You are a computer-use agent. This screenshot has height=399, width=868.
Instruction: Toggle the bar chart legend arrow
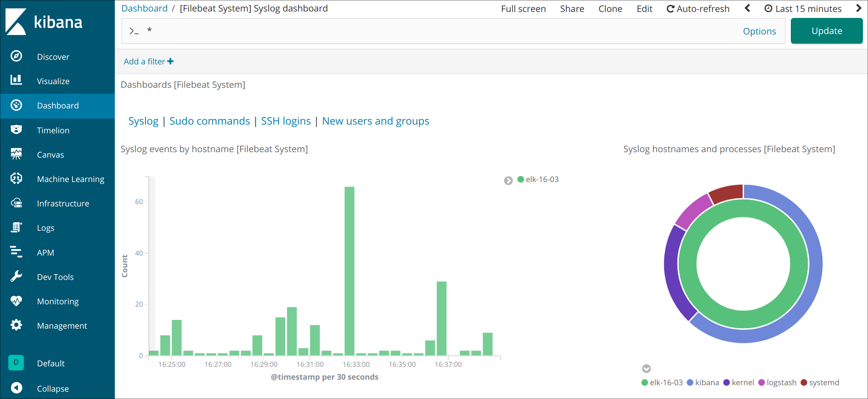point(508,181)
